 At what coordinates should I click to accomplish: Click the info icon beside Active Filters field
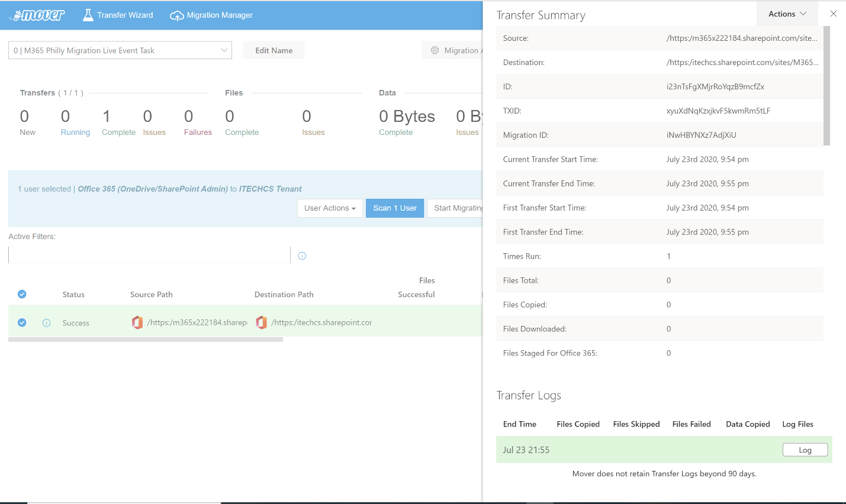(302, 256)
